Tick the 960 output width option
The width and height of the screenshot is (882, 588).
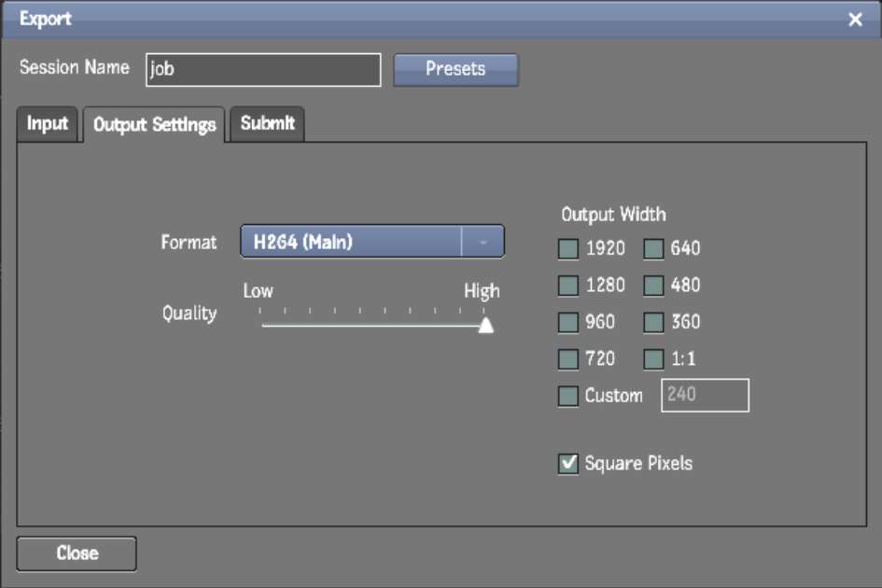[x=568, y=323]
